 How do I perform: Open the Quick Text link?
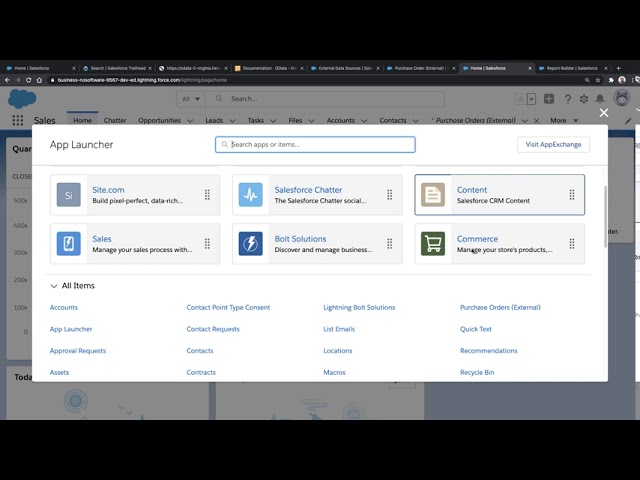click(476, 329)
